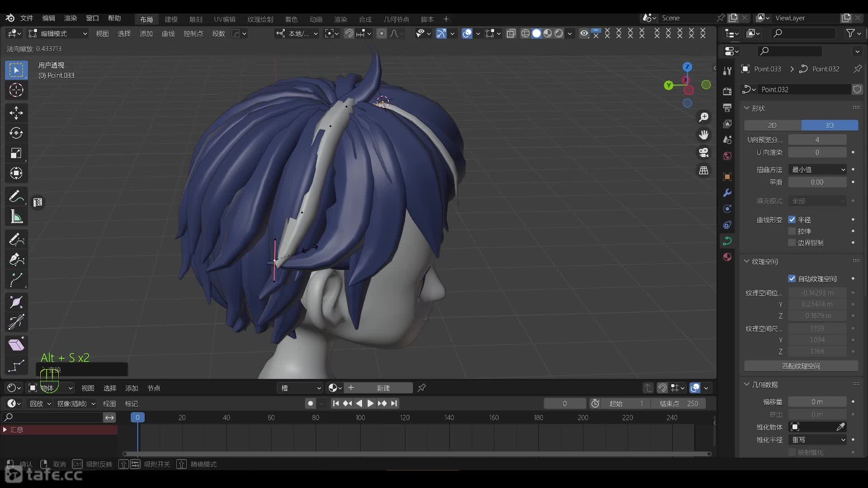Screen dimensions: 868x488
Task: Open the 曲线 menu in viewport
Action: 168,33
